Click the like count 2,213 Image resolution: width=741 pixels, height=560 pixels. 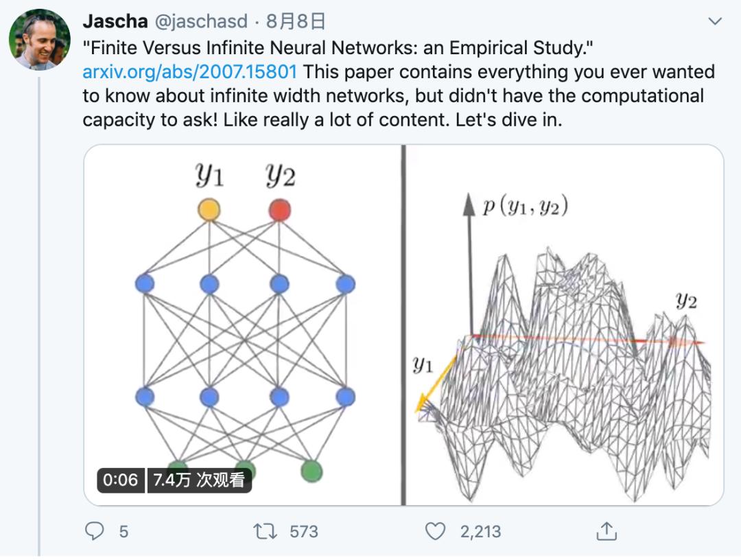click(480, 531)
